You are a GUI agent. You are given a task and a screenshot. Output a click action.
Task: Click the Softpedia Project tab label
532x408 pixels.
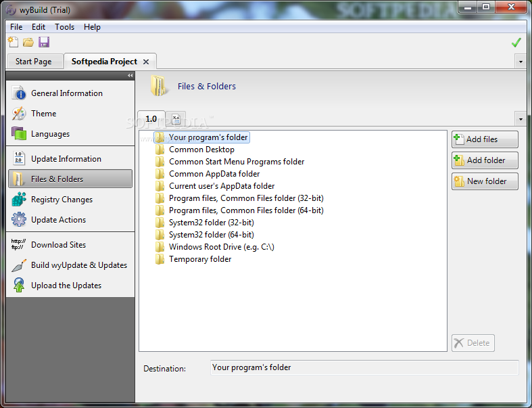click(x=104, y=62)
